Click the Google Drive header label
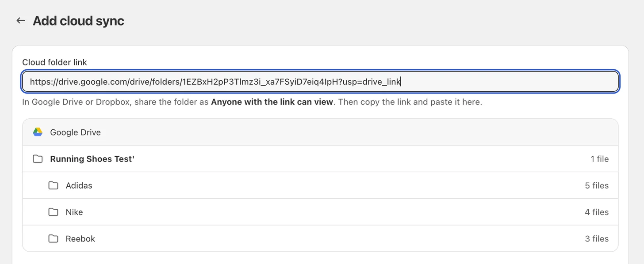The width and height of the screenshot is (644, 264). pos(76,132)
